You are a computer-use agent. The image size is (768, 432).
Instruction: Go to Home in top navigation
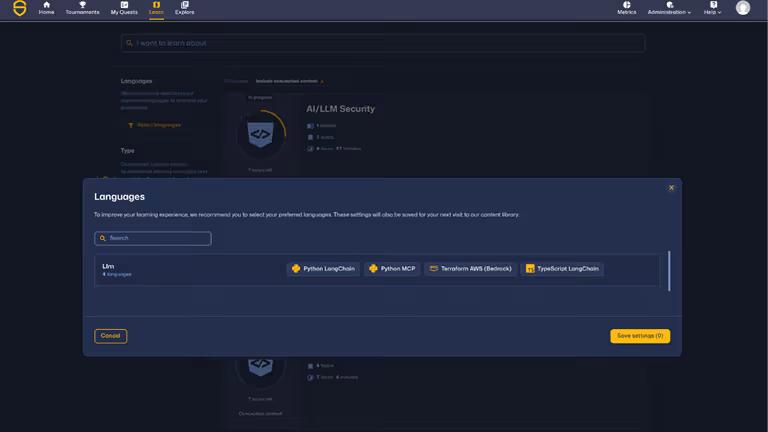coord(47,8)
